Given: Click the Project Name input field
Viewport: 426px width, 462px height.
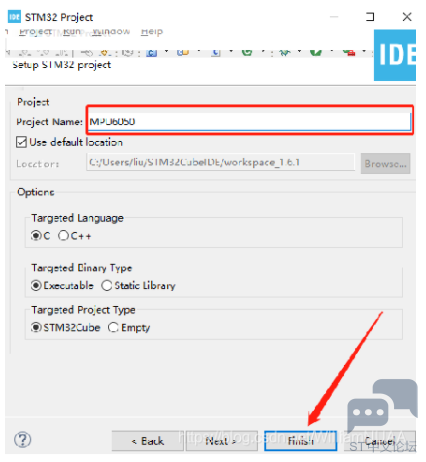Looking at the screenshot, I should coord(250,121).
